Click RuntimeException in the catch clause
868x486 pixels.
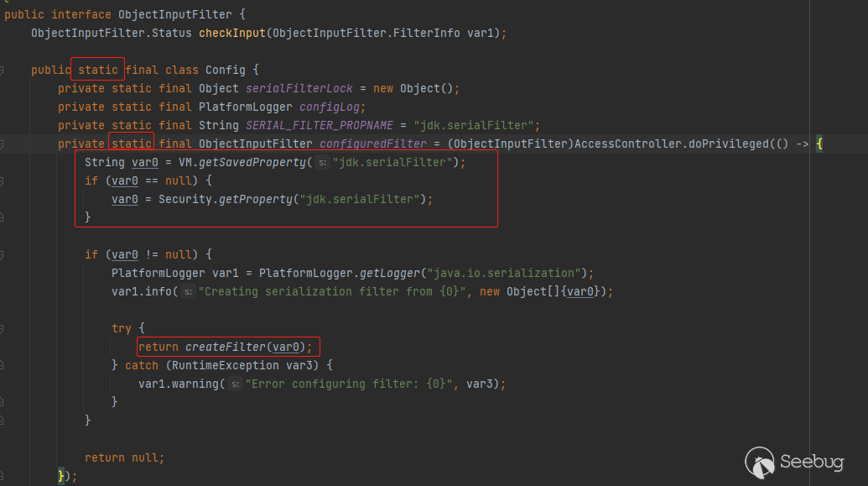[x=226, y=366]
